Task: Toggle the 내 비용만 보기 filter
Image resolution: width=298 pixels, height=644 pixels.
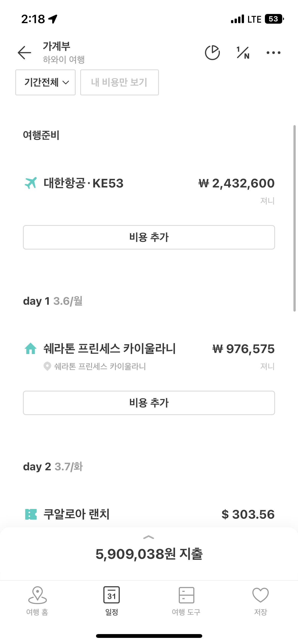Action: [119, 82]
